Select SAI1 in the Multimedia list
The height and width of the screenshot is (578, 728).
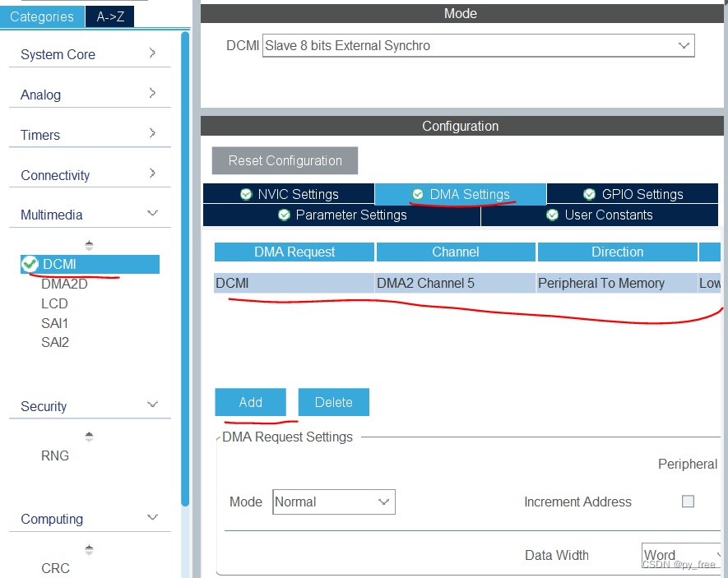pos(54,323)
